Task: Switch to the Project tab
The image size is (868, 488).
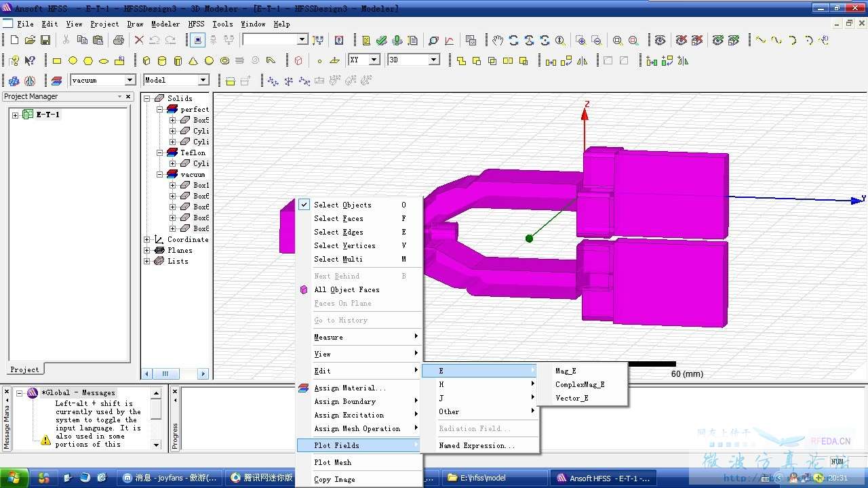Action: click(24, 369)
